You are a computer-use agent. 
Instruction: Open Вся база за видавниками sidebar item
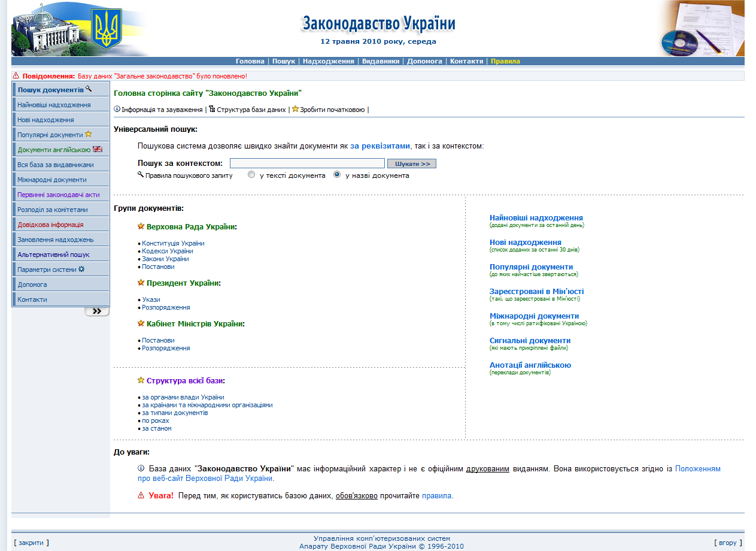[x=61, y=165]
